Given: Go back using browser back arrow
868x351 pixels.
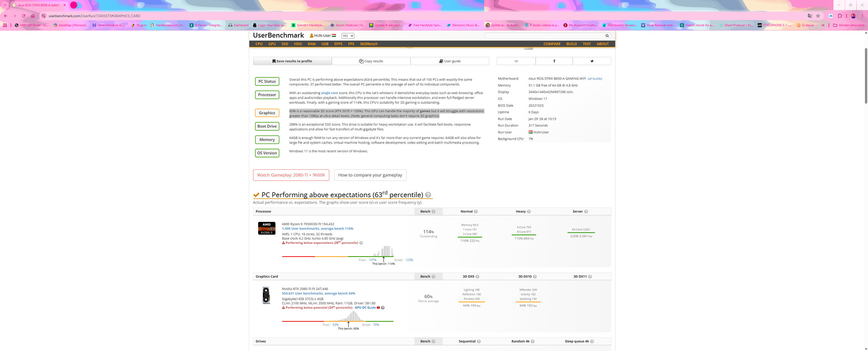Looking at the screenshot, I should [6, 16].
